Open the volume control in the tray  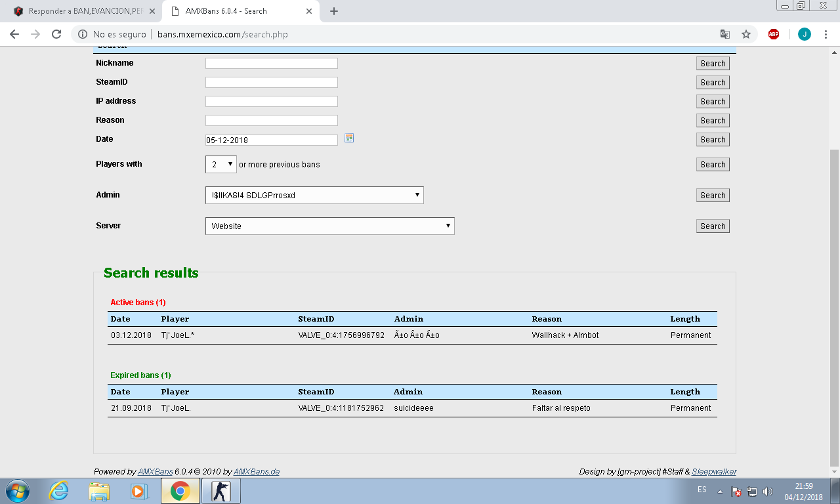768,492
